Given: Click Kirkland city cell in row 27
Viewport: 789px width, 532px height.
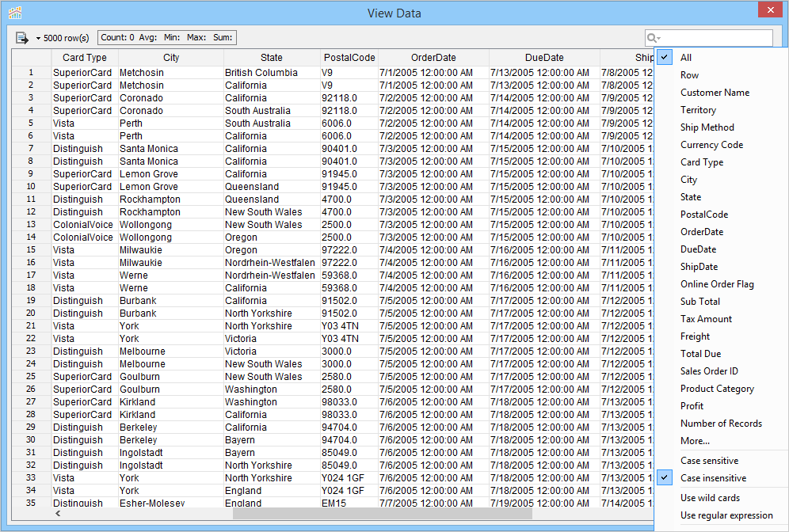Looking at the screenshot, I should (x=171, y=401).
